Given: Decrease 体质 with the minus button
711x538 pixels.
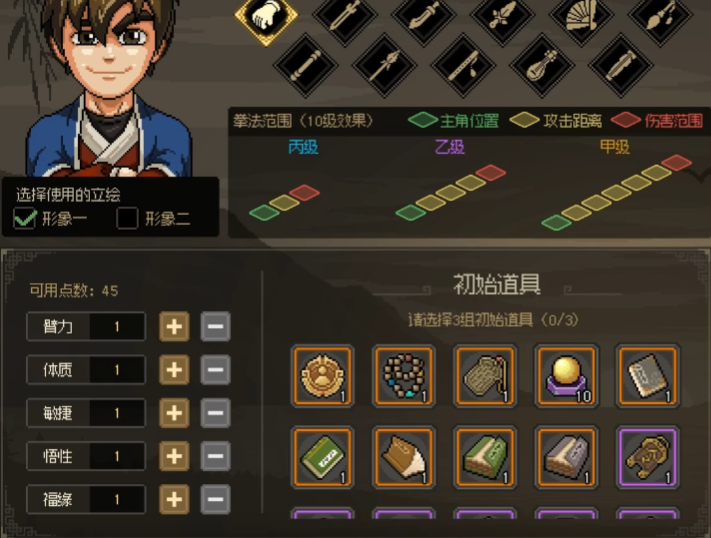Looking at the screenshot, I should click(x=215, y=370).
